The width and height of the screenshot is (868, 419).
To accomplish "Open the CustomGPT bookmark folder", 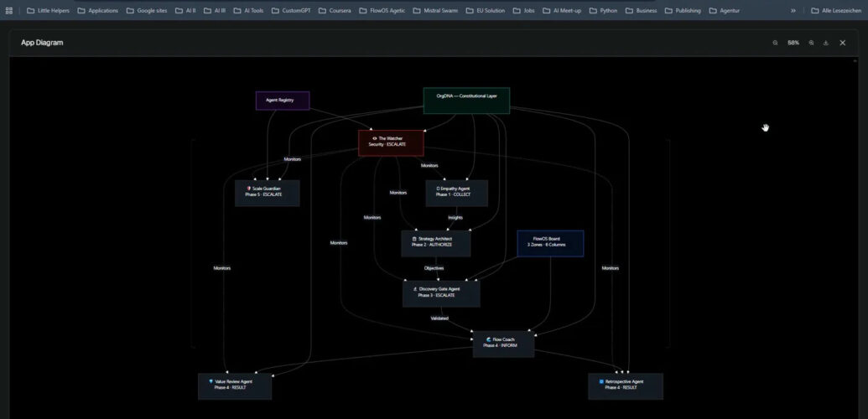I will 290,11.
